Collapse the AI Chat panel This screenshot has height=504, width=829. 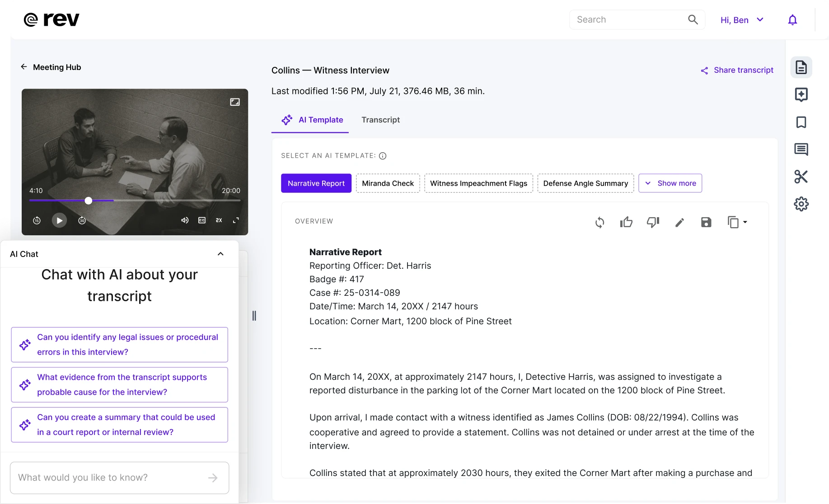(x=221, y=254)
